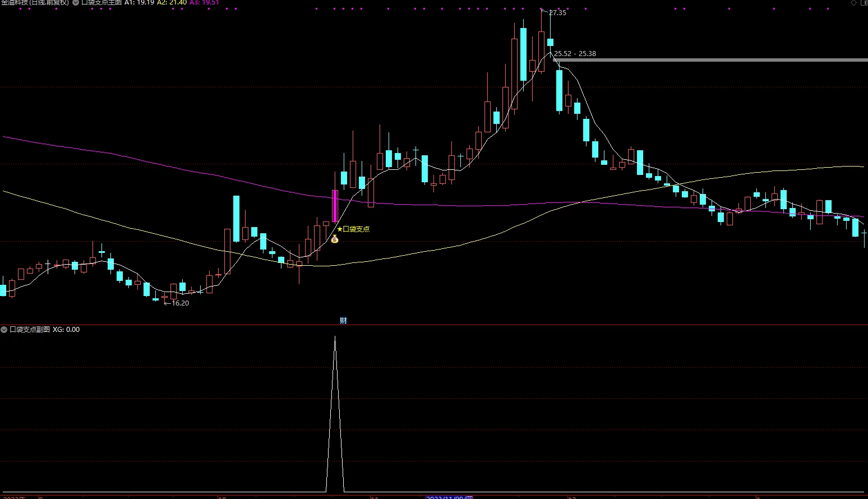Click the A1: 19.19 indicator value
This screenshot has width=868, height=499.
[x=139, y=2]
